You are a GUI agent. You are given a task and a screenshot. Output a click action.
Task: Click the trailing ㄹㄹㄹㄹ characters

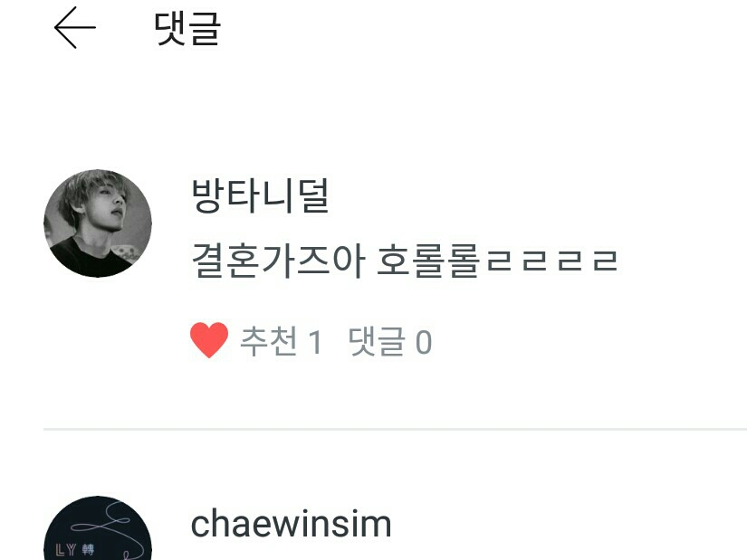coord(552,261)
